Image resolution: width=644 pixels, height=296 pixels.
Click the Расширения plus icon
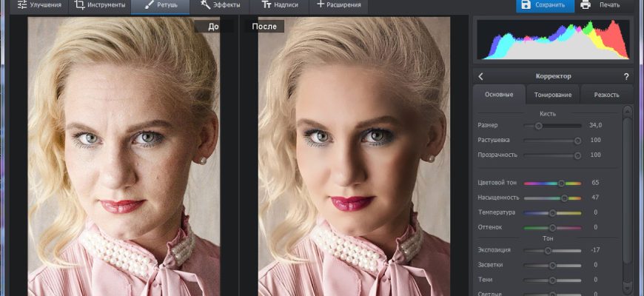click(x=320, y=5)
